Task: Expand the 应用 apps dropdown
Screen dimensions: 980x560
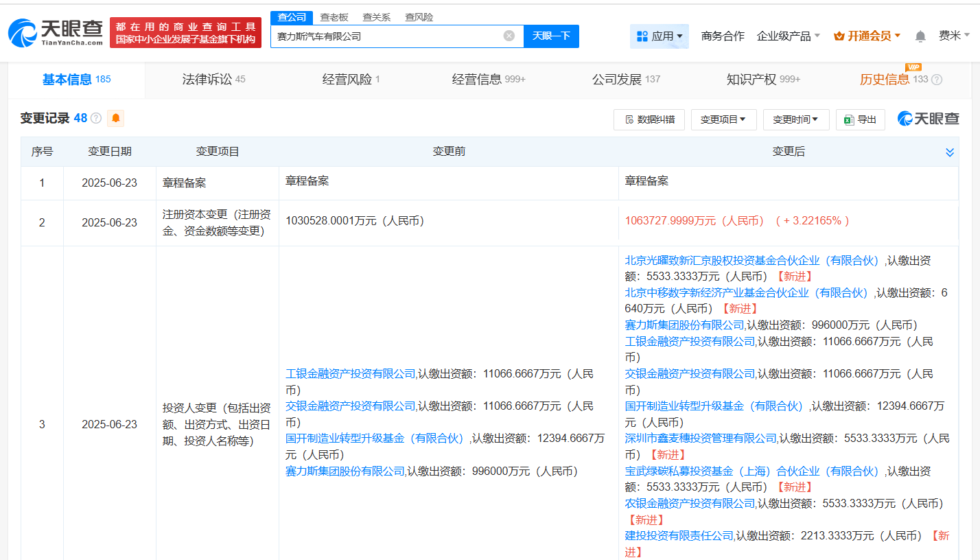Action: click(x=659, y=36)
